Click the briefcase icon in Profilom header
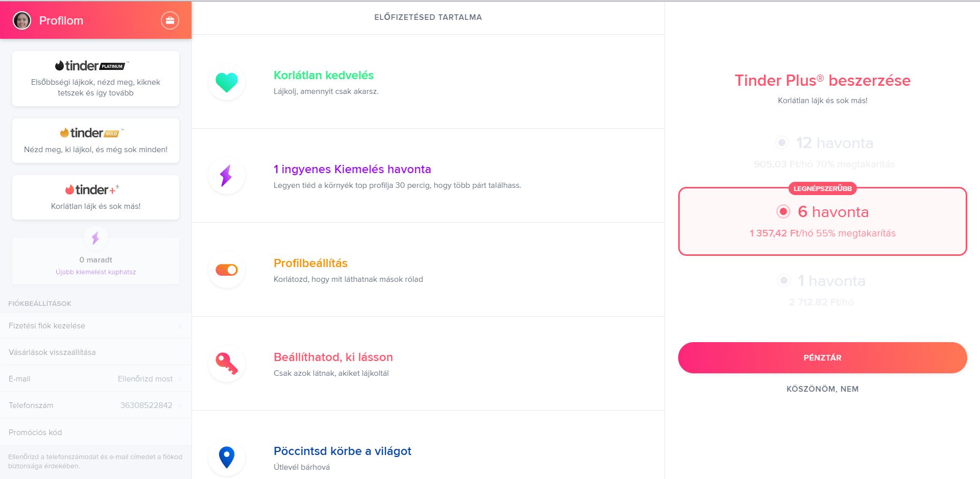This screenshot has height=479, width=980. pos(170,20)
